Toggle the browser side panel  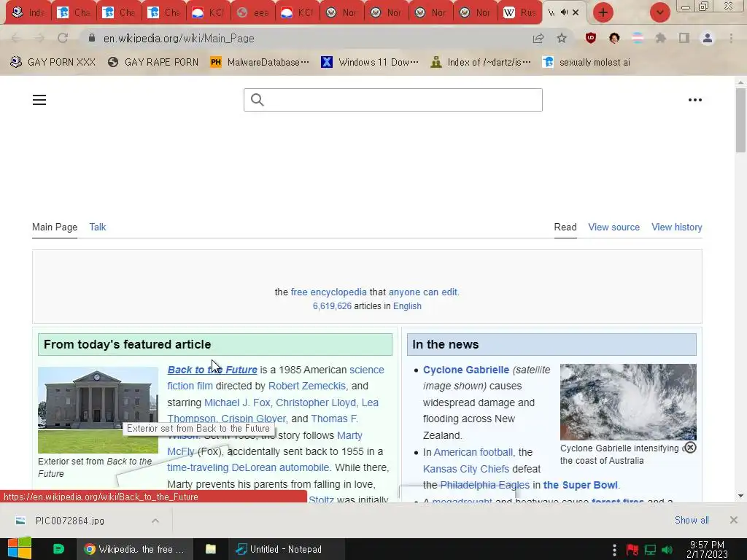(684, 38)
